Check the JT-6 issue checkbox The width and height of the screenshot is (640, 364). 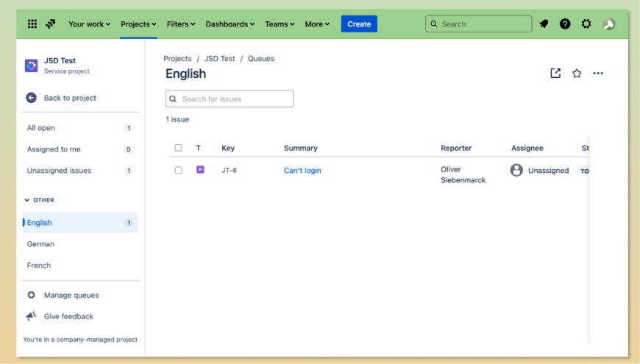(178, 170)
